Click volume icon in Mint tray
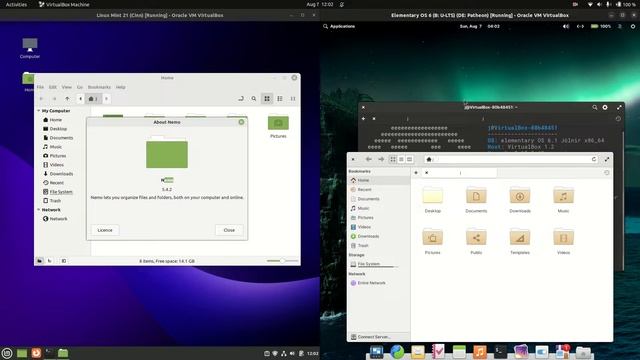Screen dimensions: 640x360 point(292,353)
